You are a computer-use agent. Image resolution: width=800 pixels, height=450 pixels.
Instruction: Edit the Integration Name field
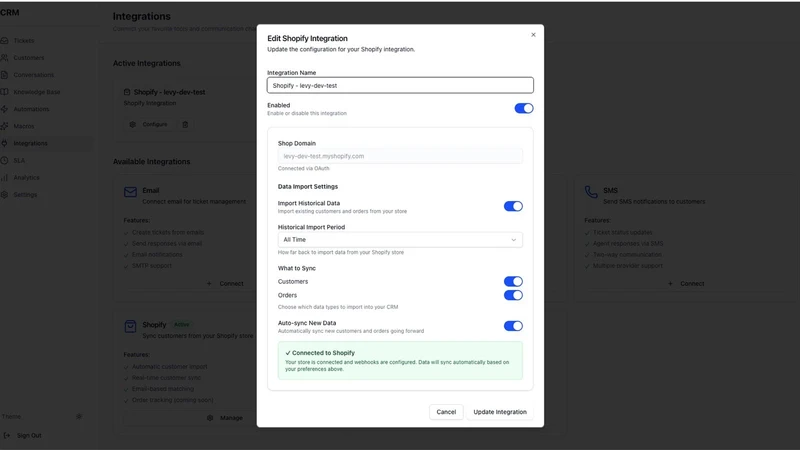[400, 85]
